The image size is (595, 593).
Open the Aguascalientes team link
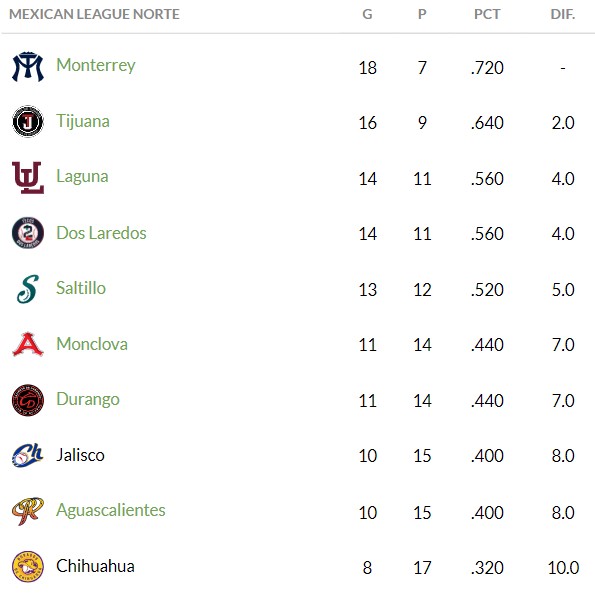coord(111,510)
